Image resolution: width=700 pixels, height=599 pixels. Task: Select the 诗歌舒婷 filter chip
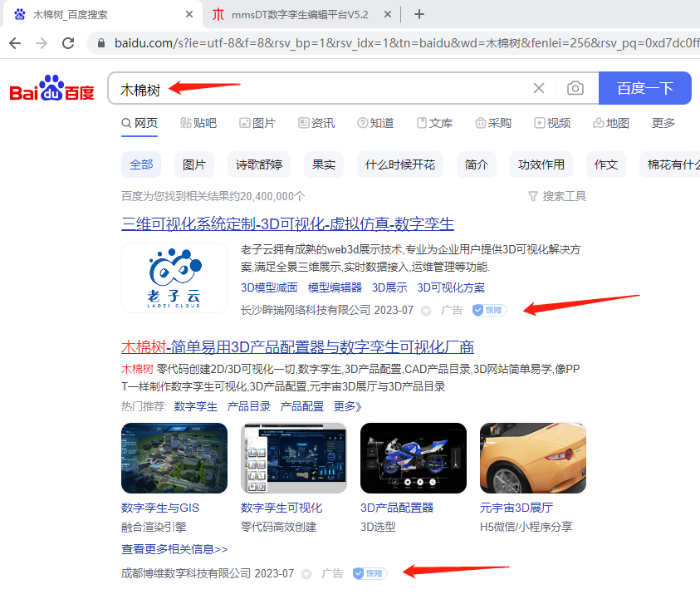259,164
